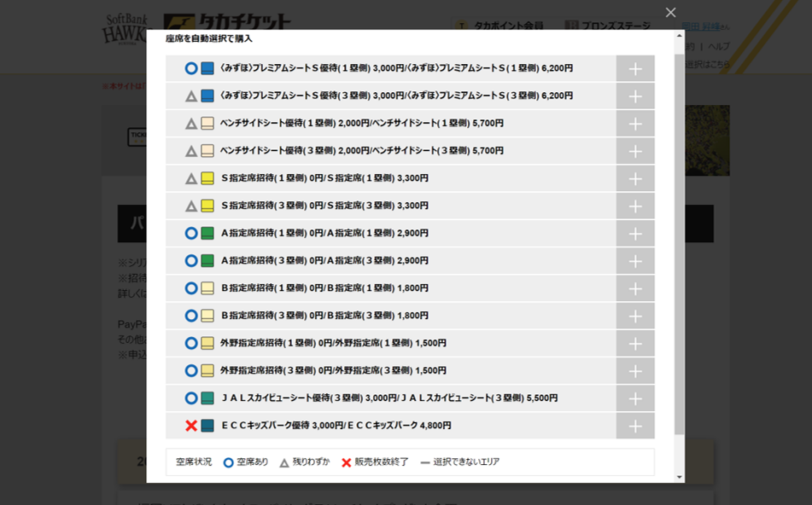
Task: Click plus button for A指定席 1塁側
Action: click(x=634, y=234)
